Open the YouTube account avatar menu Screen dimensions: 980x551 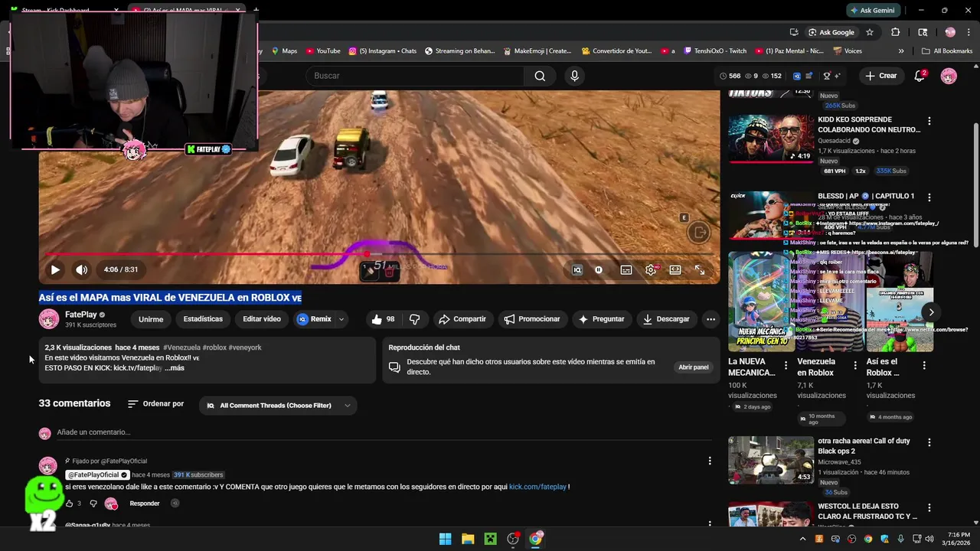[949, 76]
